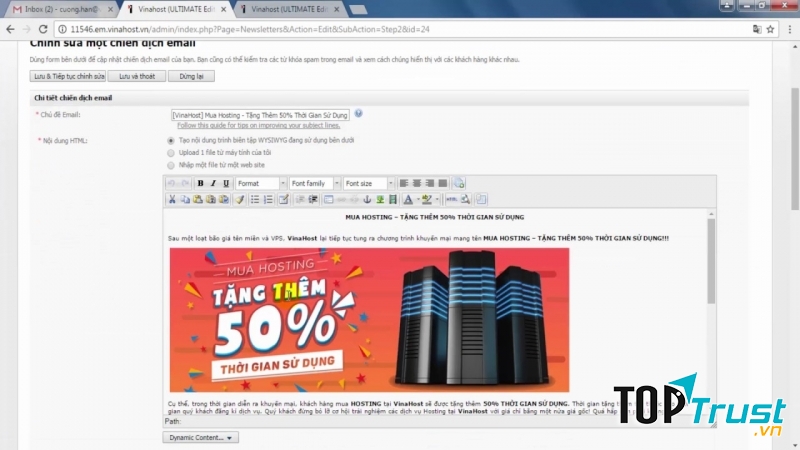Click the preview magnifier icon
Image resolution: width=800 pixels, height=450 pixels.
465,199
